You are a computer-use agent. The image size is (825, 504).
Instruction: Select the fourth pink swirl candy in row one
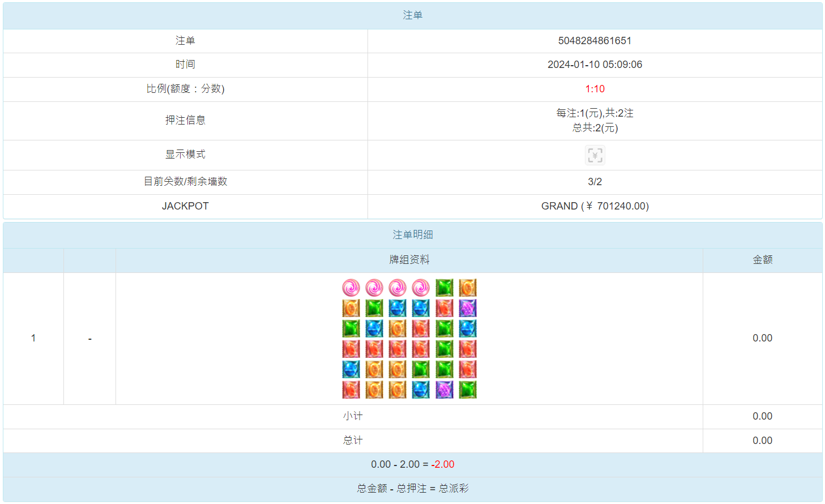[x=421, y=287]
